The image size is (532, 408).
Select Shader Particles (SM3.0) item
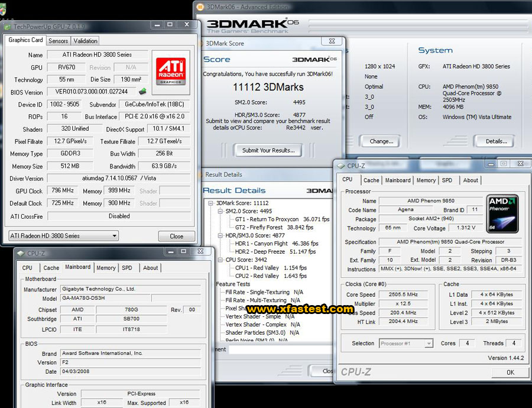(262, 333)
